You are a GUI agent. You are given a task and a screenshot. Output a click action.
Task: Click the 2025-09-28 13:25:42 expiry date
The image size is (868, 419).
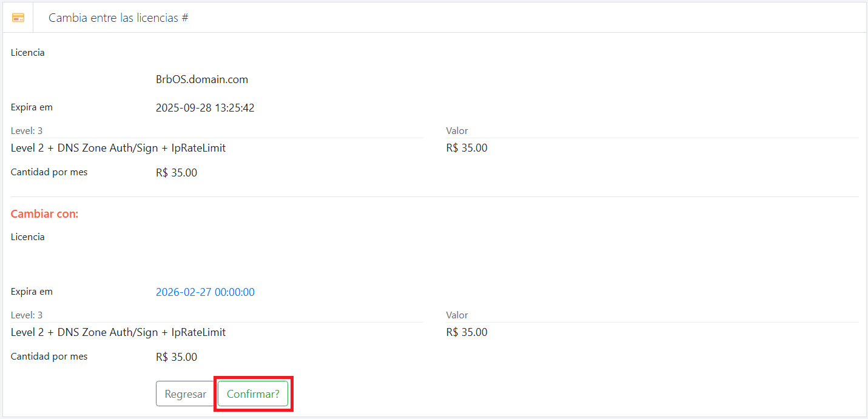[x=205, y=108]
